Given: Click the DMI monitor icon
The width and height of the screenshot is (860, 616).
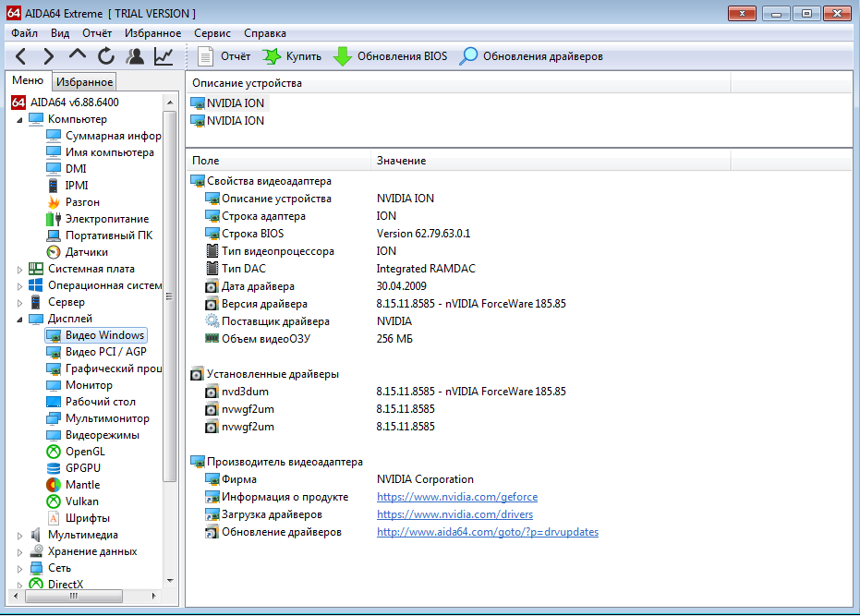Looking at the screenshot, I should coord(54,168).
